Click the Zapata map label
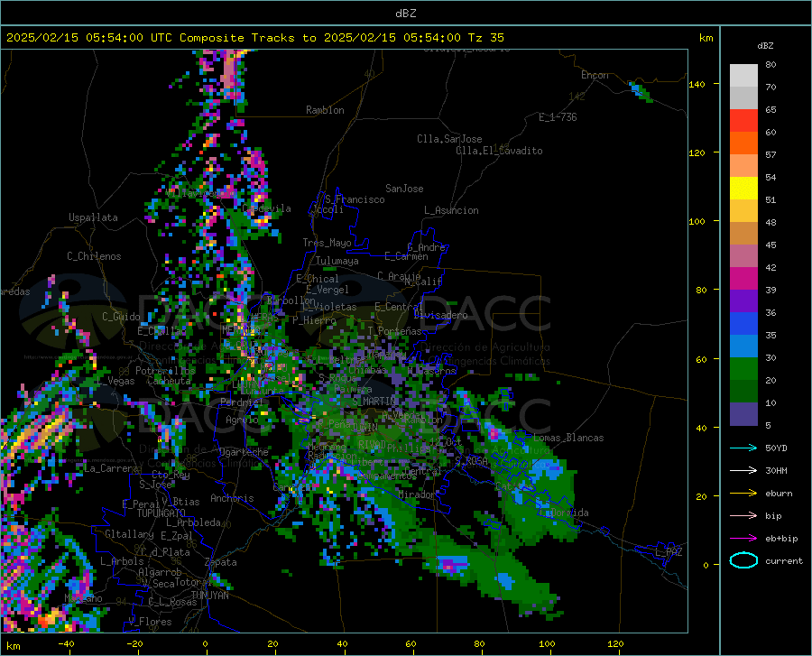 (x=221, y=562)
